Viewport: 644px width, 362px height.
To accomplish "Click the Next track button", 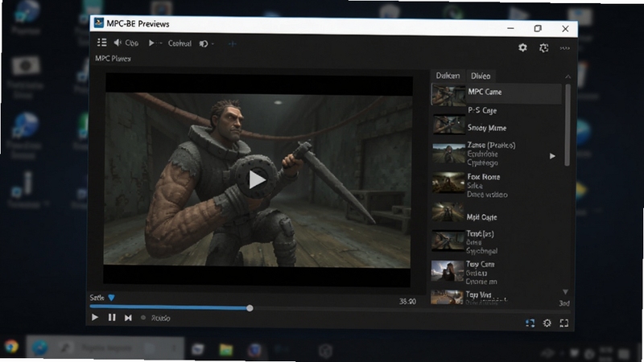I will 128,318.
